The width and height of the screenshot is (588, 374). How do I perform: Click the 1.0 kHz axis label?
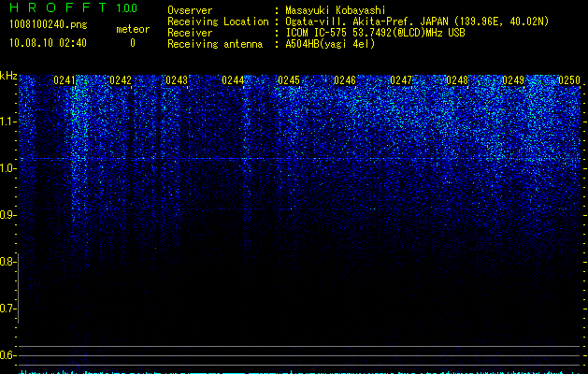pos(8,168)
